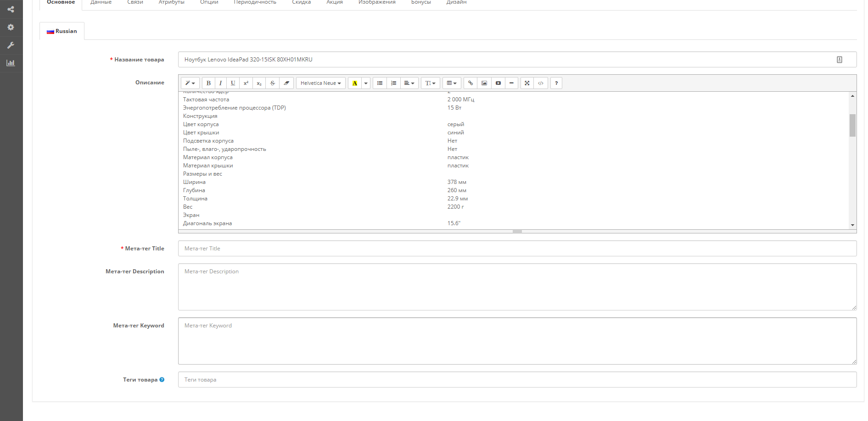Viewport: 868px width, 421px height.
Task: Toggle bold formatting
Action: 208,83
